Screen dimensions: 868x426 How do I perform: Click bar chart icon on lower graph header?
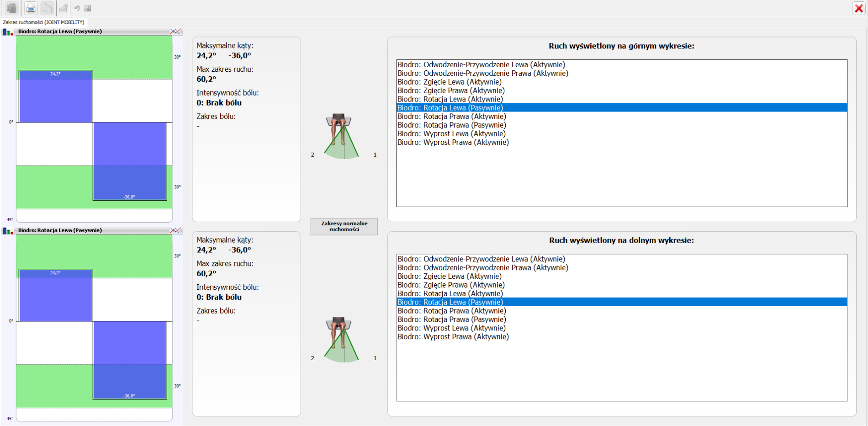pyautogui.click(x=8, y=230)
